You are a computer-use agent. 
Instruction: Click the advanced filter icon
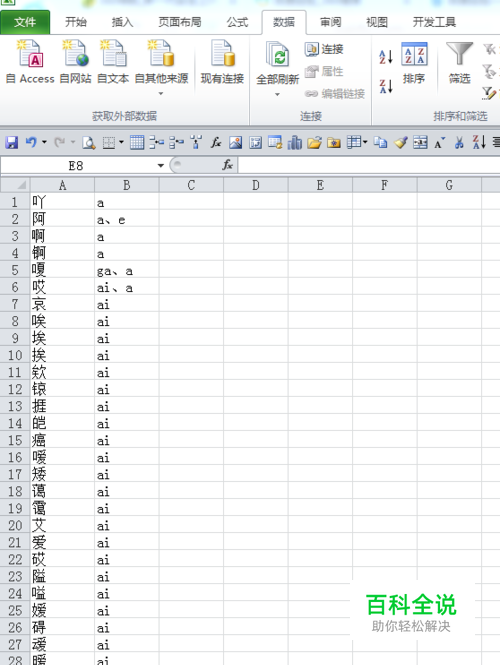490,93
